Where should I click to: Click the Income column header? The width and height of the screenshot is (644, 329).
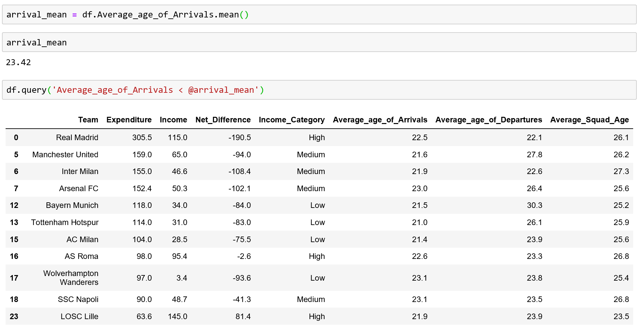(x=173, y=120)
